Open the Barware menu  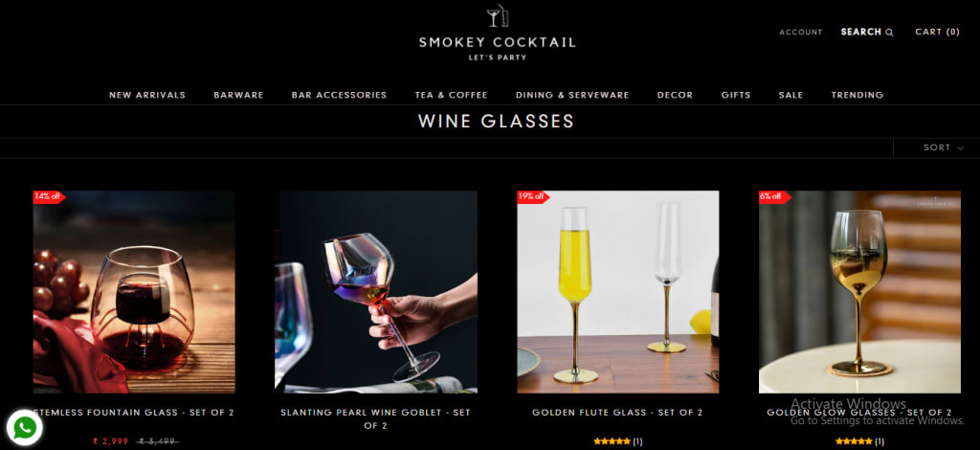tap(238, 95)
